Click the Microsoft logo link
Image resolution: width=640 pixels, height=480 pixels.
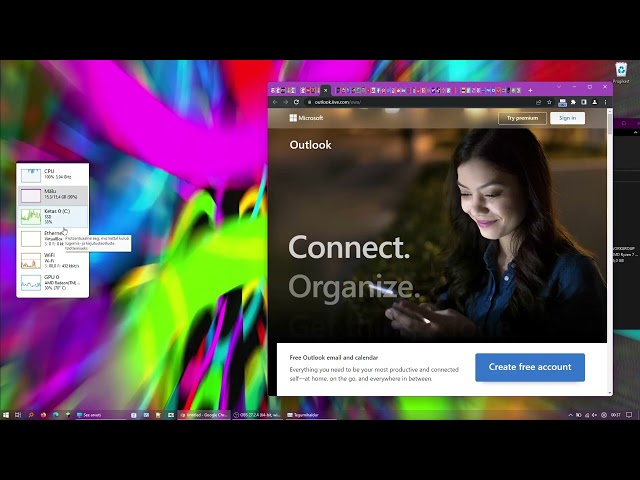(x=306, y=118)
